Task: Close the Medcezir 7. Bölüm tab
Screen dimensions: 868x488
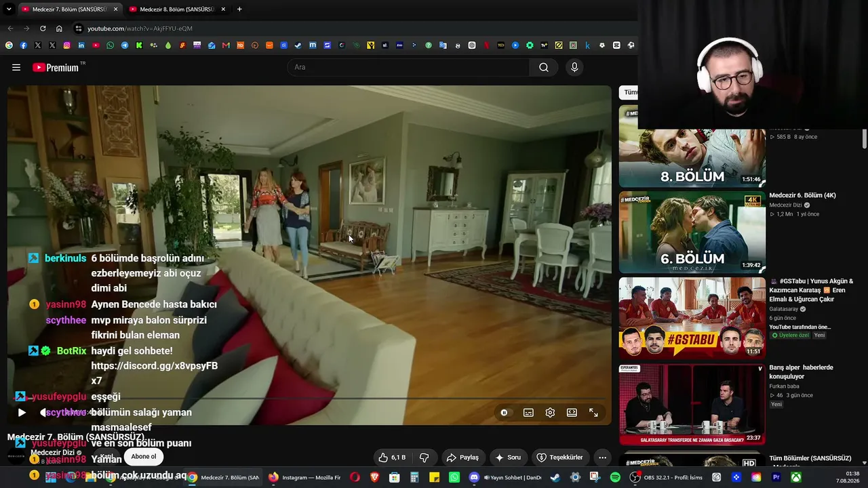Action: 115,9
